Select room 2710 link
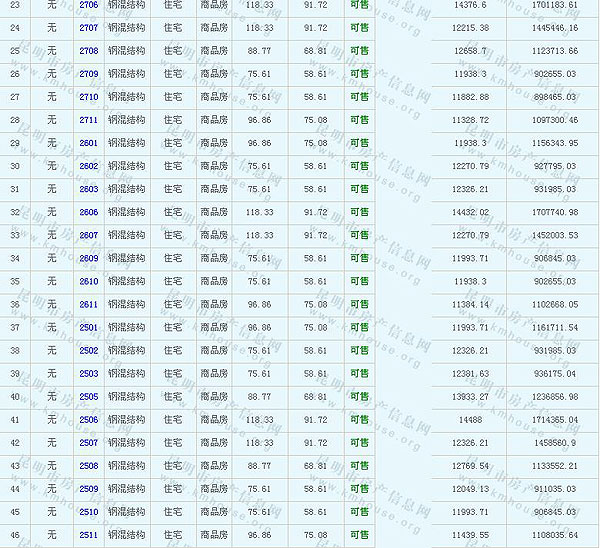The width and height of the screenshot is (600, 548). pyautogui.click(x=88, y=97)
